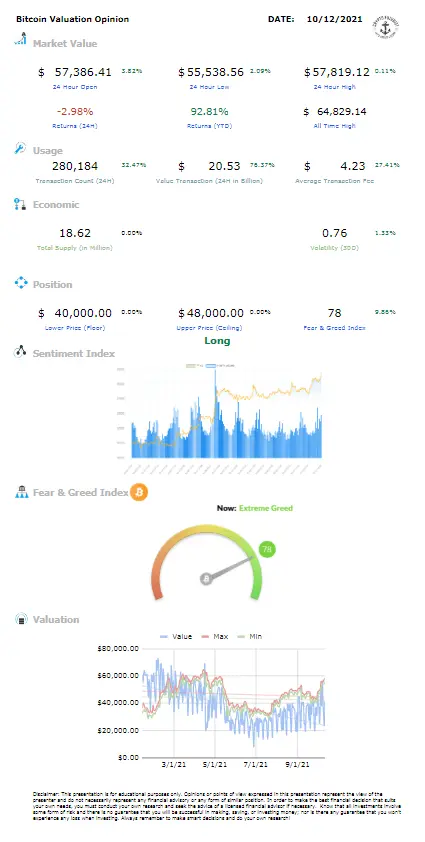Click the Fear & Greed Index value 78
Viewport: 425px width, 842px height.
(x=334, y=313)
